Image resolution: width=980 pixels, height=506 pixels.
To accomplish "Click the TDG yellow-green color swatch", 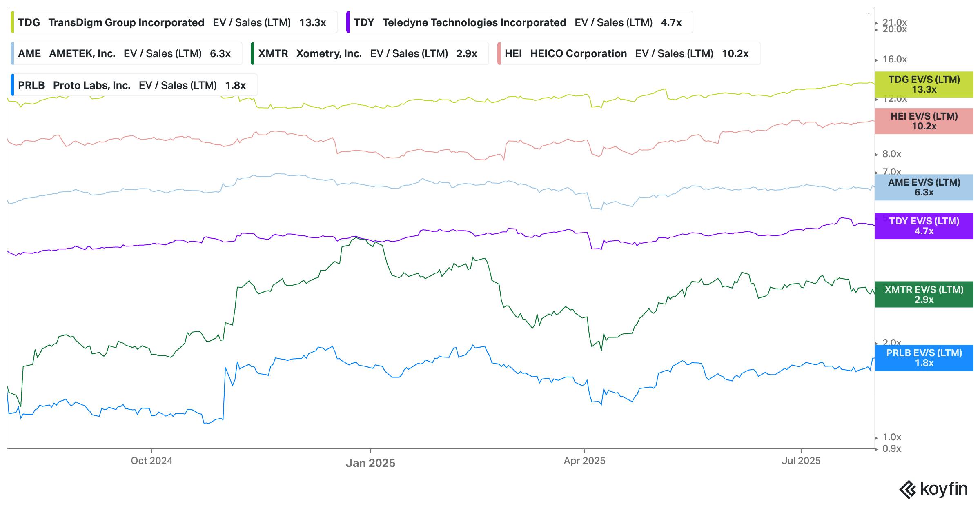I will tap(12, 22).
